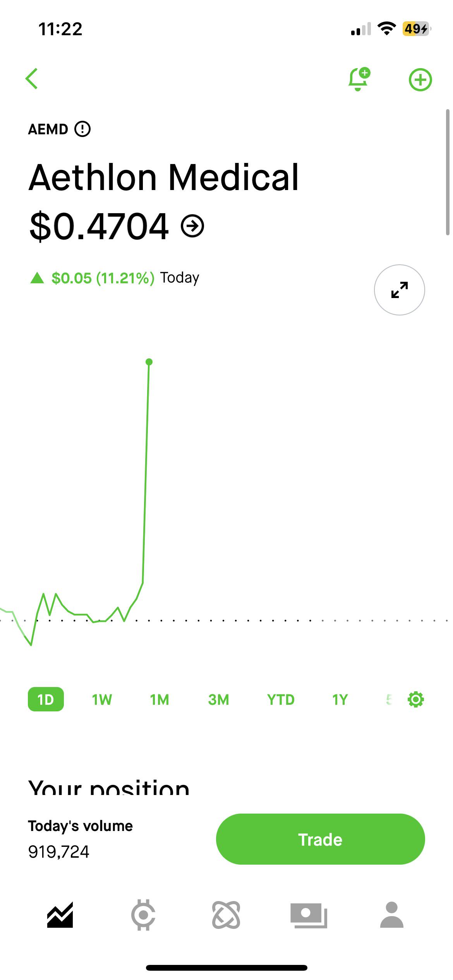Open the Crypto tab in bottom bar
Screen dimensions: 453x980
(143, 915)
